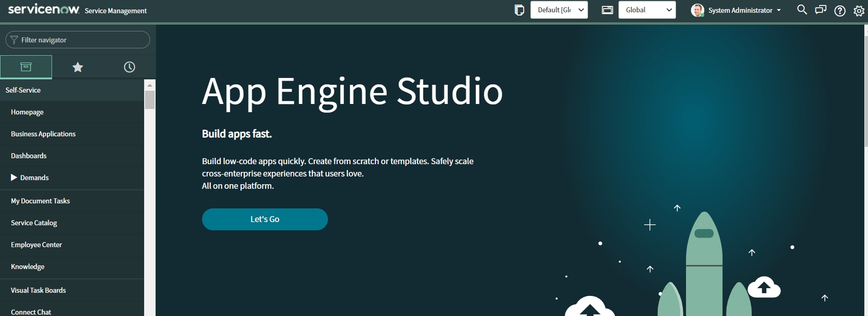Click the ServiceNow logo
The image size is (868, 316).
[44, 9]
